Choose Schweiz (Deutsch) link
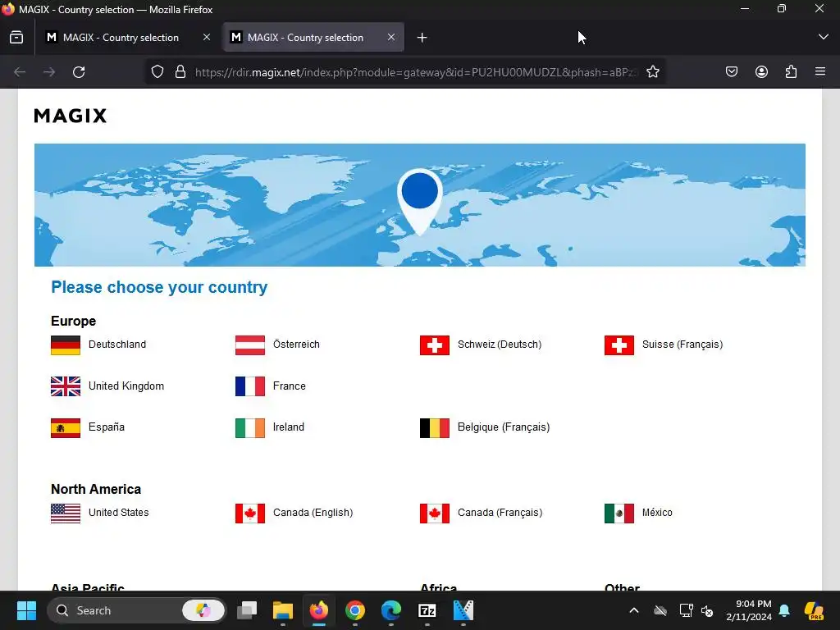This screenshot has height=630, width=840. (x=500, y=345)
